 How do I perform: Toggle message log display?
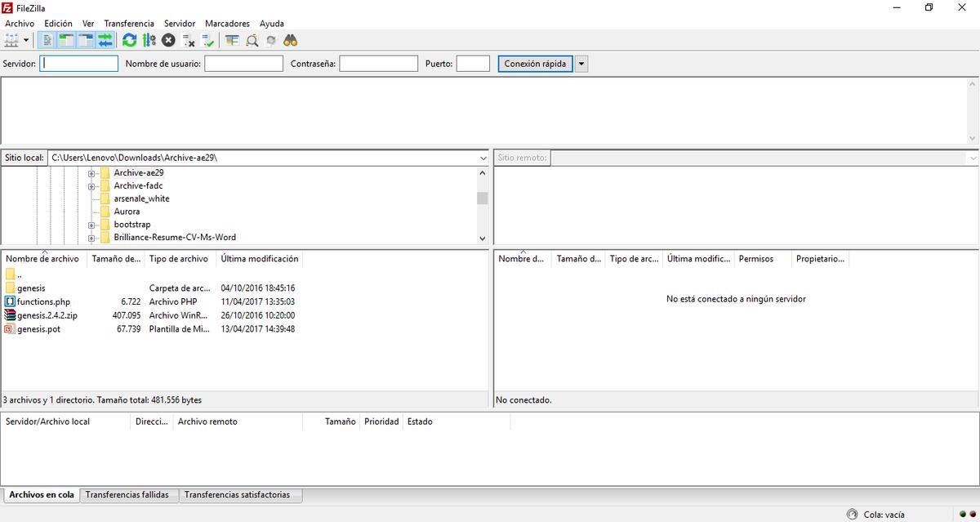click(47, 40)
